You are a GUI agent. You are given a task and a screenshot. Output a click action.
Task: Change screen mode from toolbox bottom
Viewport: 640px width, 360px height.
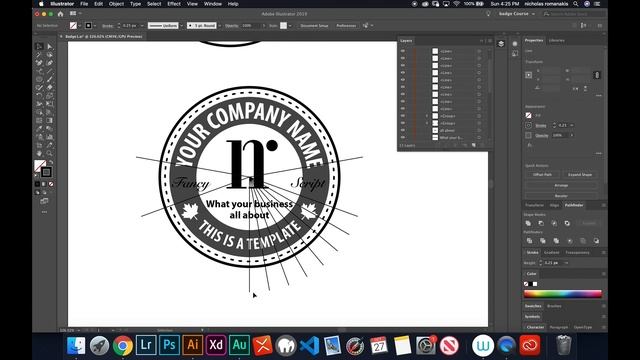coord(44,201)
